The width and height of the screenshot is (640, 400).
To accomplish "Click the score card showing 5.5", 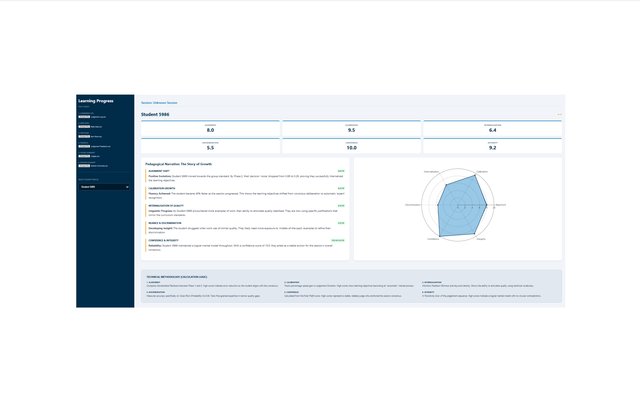I will [x=210, y=146].
